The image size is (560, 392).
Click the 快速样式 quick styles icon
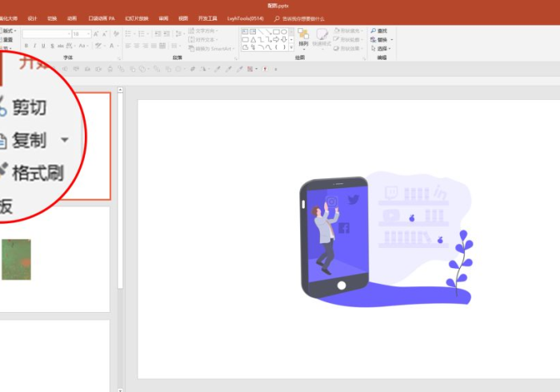point(322,38)
